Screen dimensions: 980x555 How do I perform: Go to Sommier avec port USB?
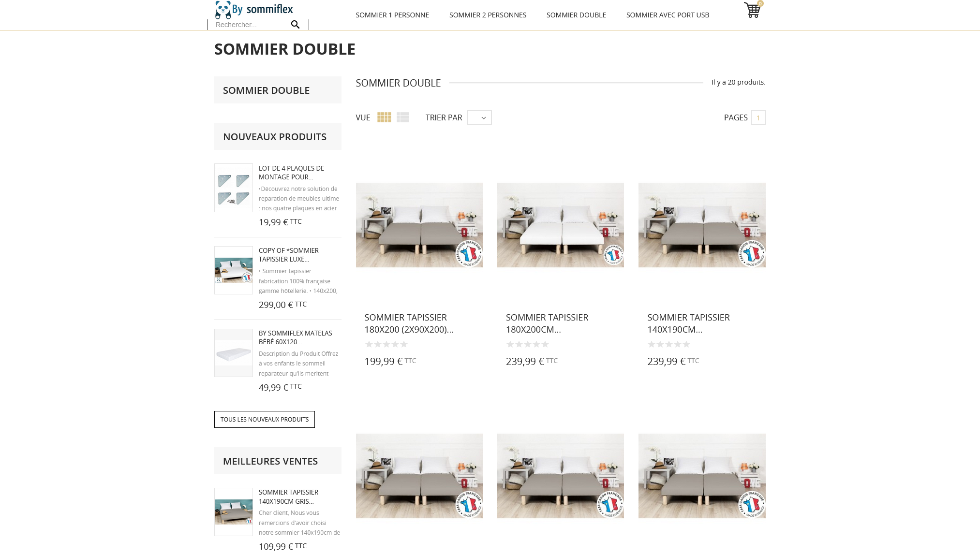pyautogui.click(x=668, y=15)
